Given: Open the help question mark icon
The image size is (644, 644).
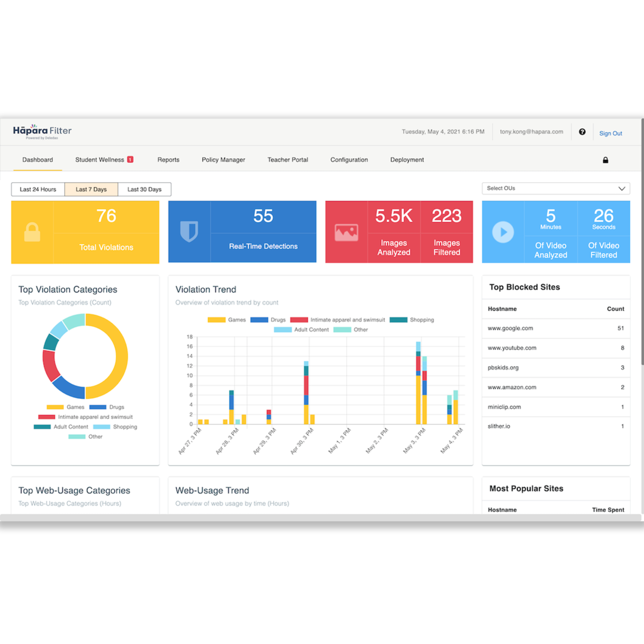Looking at the screenshot, I should [582, 131].
